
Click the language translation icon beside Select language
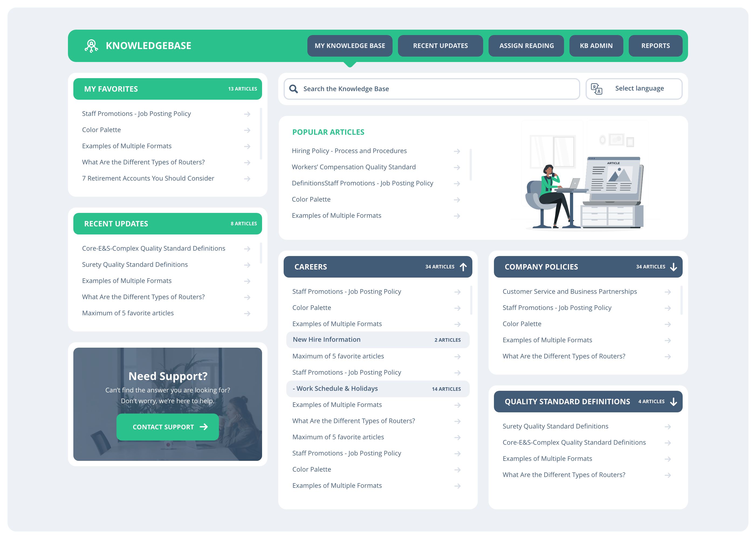(597, 88)
